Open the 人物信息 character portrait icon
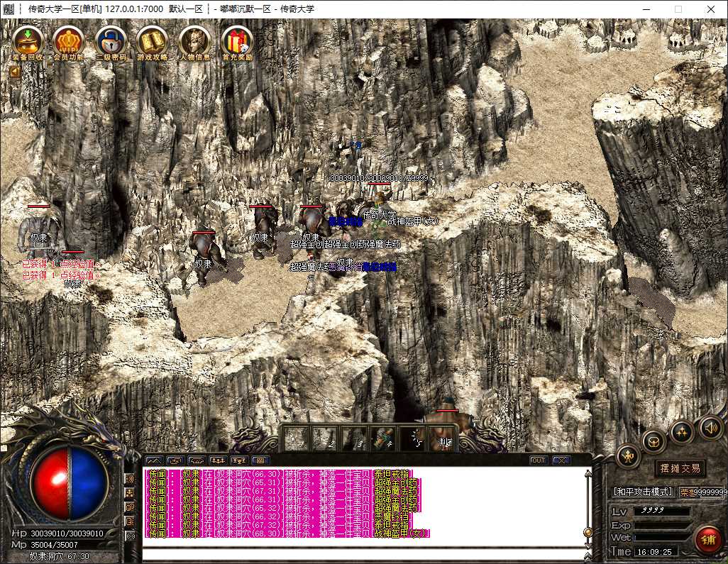This screenshot has width=728, height=564. click(x=194, y=43)
